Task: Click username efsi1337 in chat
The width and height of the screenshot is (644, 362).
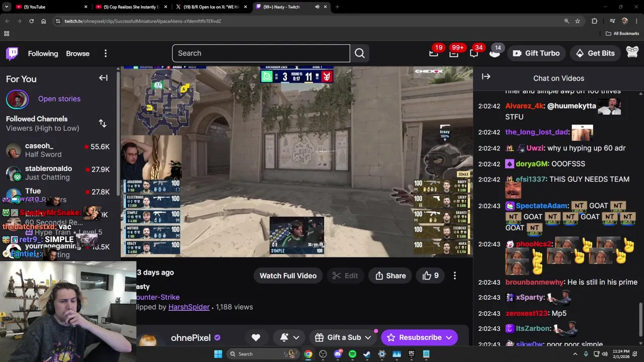Action: tap(530, 179)
